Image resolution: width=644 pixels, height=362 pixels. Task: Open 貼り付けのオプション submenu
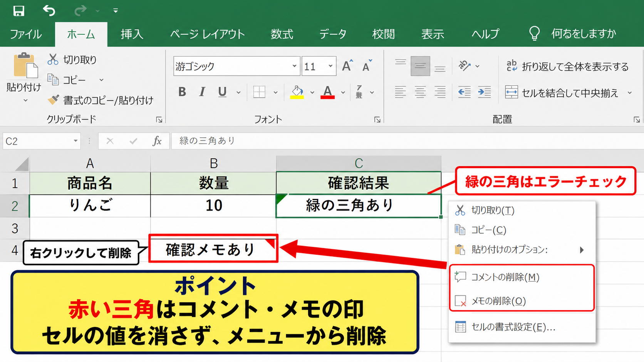(x=522, y=250)
